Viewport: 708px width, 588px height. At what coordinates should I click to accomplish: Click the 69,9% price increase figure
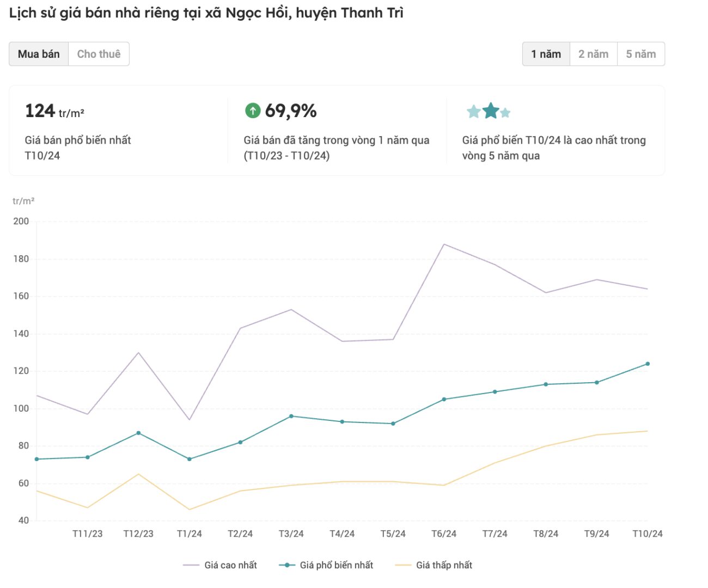[x=291, y=111]
